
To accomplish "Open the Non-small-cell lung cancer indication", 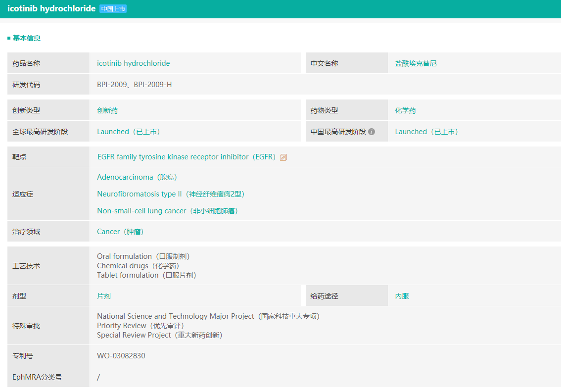I will coord(168,211).
